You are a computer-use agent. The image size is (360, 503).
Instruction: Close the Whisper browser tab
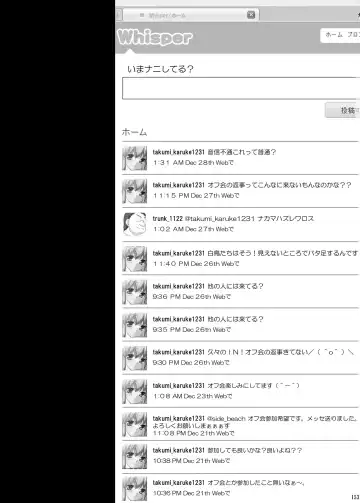(251, 15)
